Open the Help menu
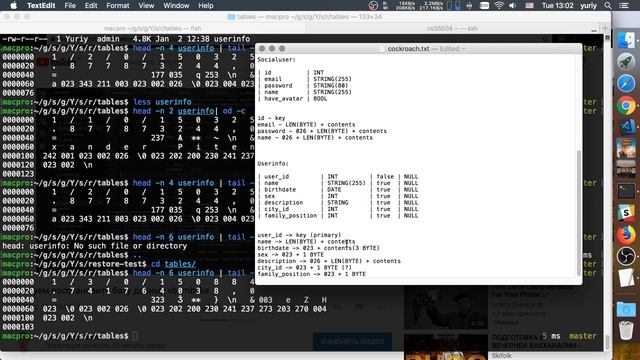This screenshot has width=640, height=360. click(x=206, y=5)
